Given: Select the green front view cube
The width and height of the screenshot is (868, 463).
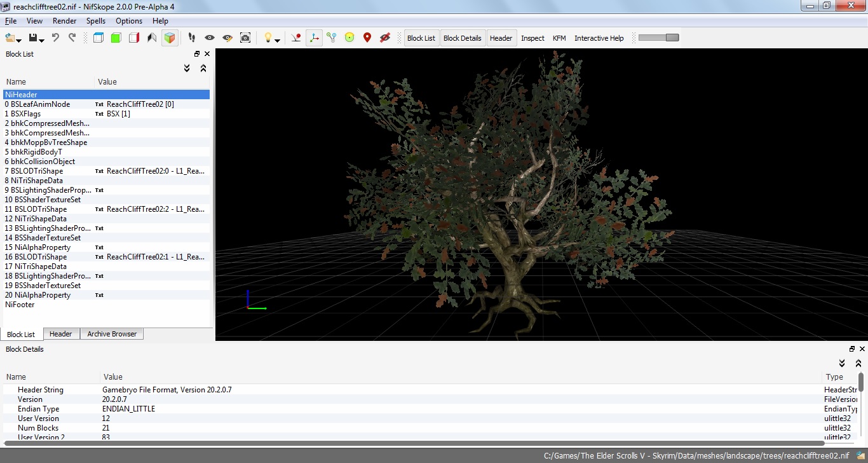Looking at the screenshot, I should click(x=116, y=38).
